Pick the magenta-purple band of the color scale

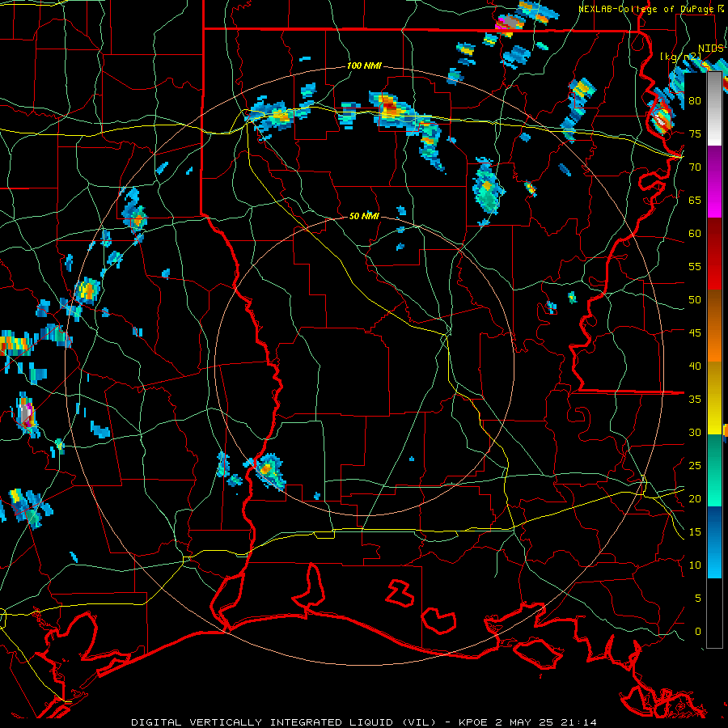tap(714, 182)
